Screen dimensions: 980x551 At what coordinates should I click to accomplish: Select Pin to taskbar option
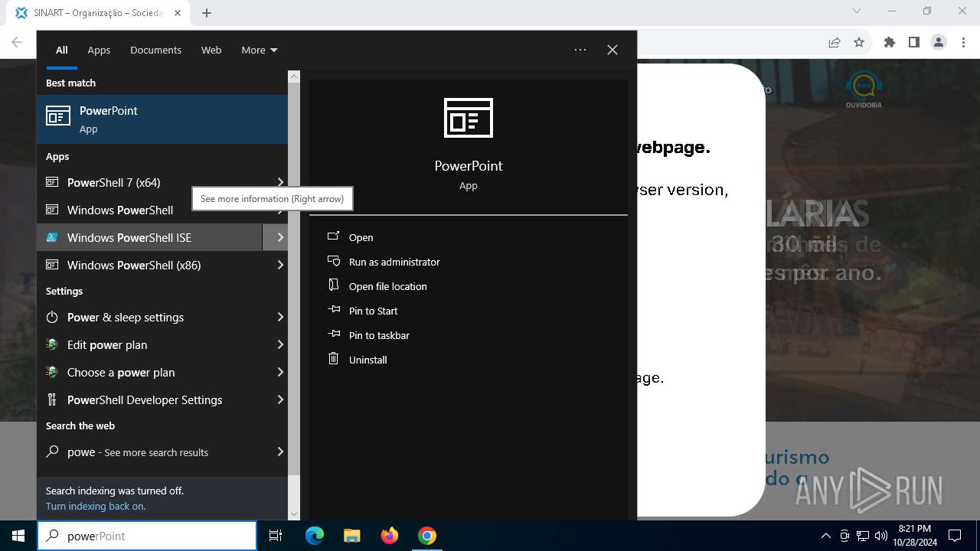pyautogui.click(x=379, y=335)
